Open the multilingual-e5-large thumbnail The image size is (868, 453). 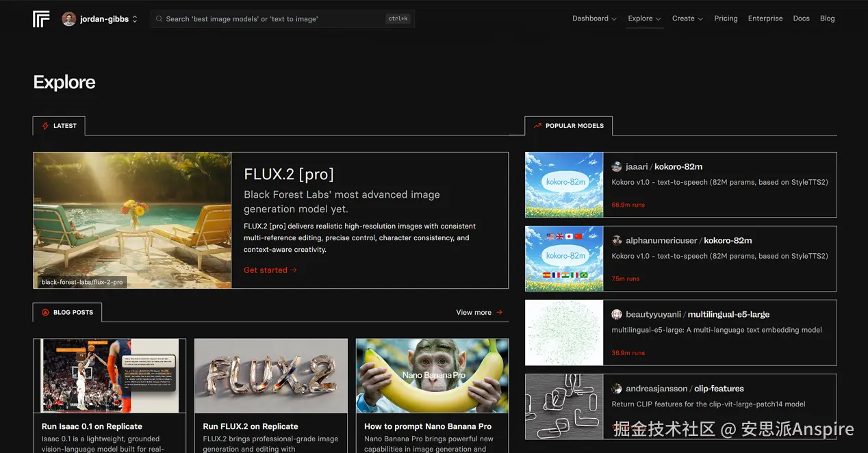click(x=564, y=333)
